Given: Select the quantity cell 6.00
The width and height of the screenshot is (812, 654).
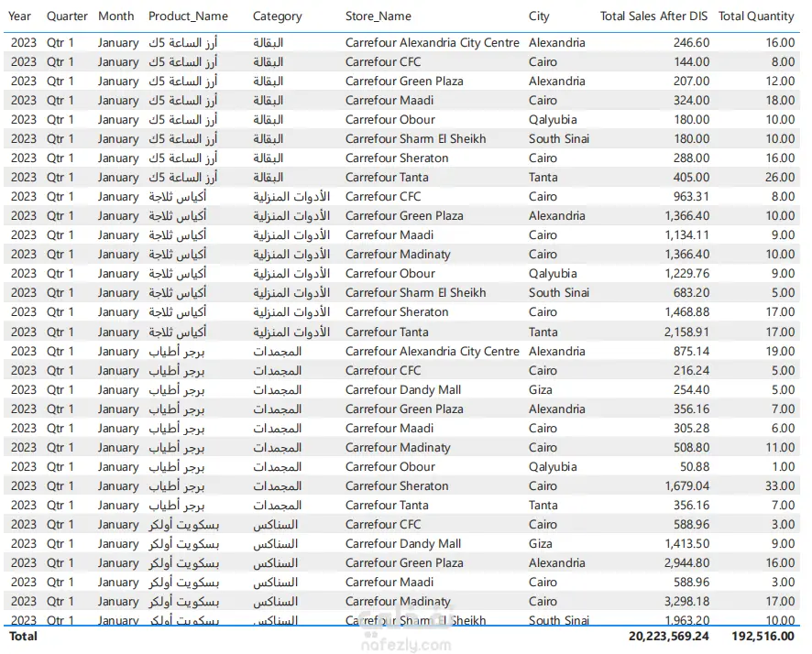Looking at the screenshot, I should [783, 428].
